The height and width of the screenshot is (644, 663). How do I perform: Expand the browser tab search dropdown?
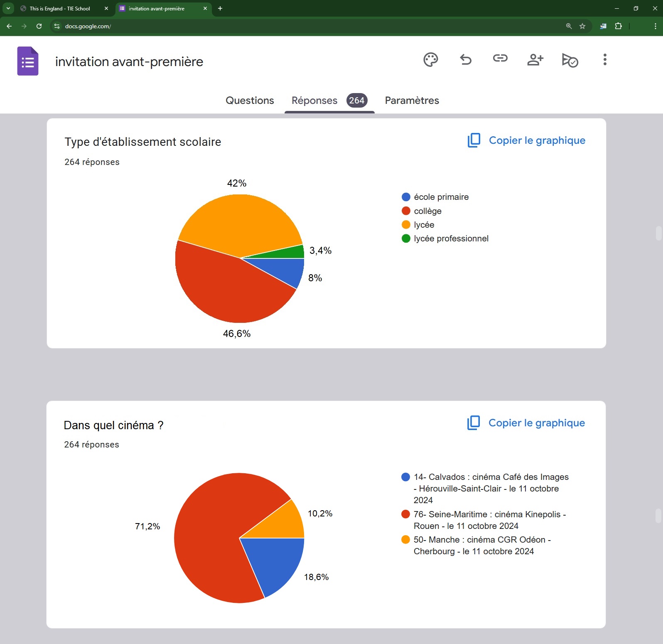point(8,8)
